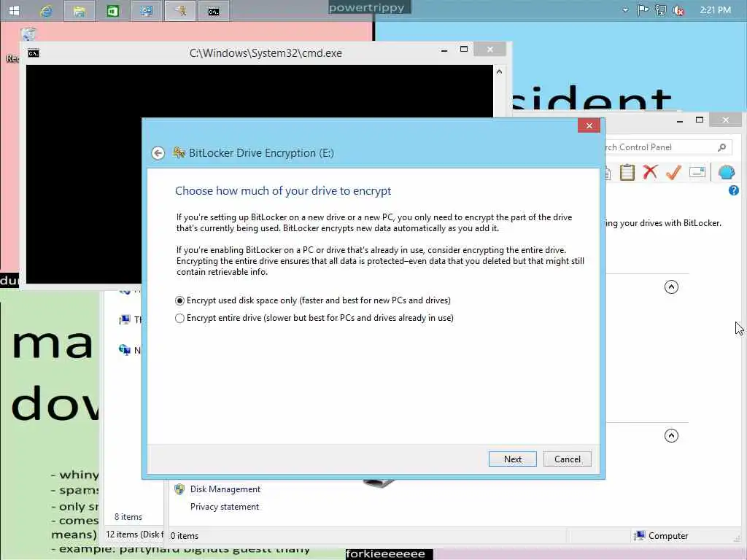Click the red X Delete toolbar icon
Viewport: 747px width, 560px height.
click(x=650, y=172)
